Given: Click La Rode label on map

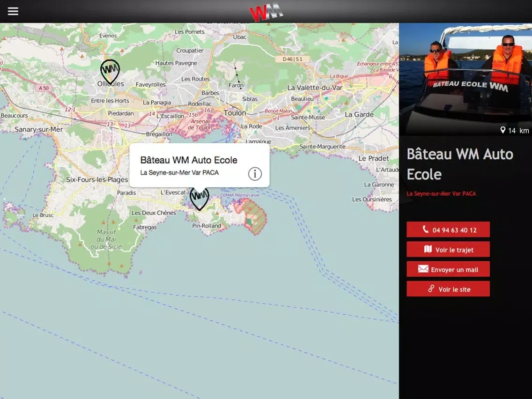Looking at the screenshot, I should (251, 126).
